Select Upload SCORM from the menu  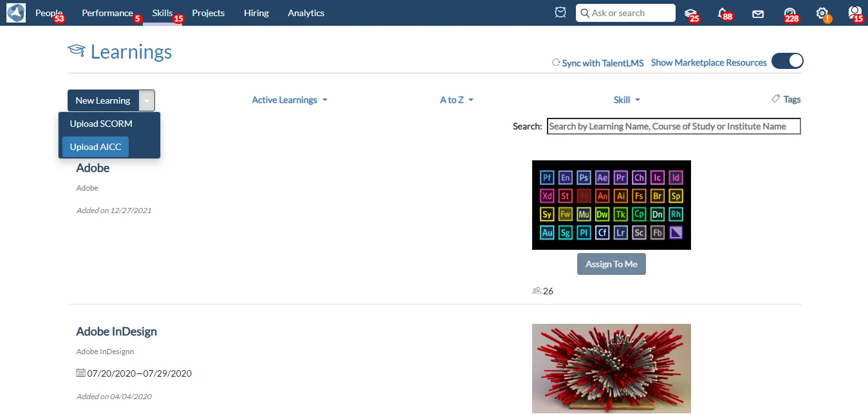click(x=101, y=124)
